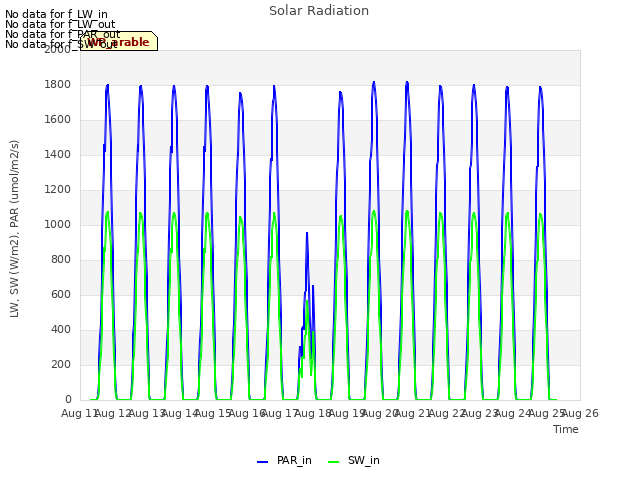Click the 0 y-axis tick label
The width and height of the screenshot is (640, 480).
click(68, 400)
